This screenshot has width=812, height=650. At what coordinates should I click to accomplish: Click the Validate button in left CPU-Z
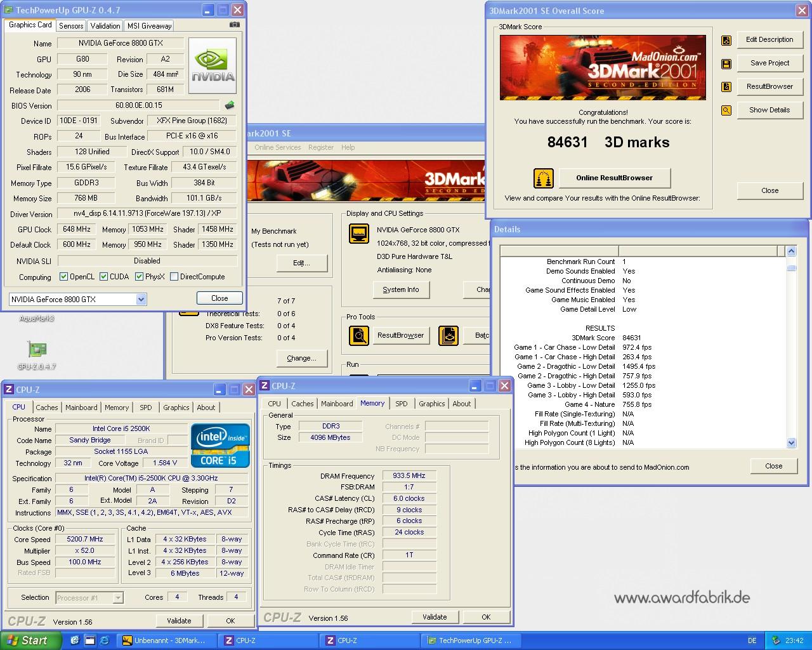coord(179,621)
